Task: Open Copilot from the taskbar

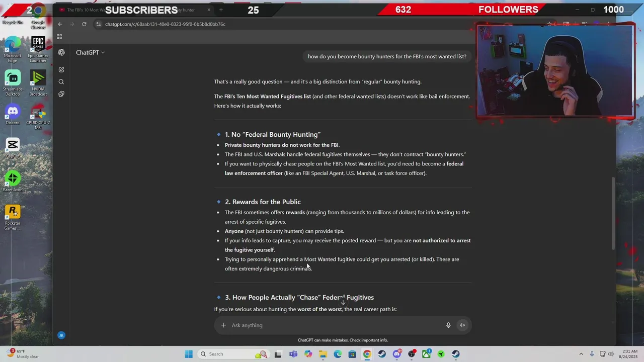Action: tap(308, 354)
